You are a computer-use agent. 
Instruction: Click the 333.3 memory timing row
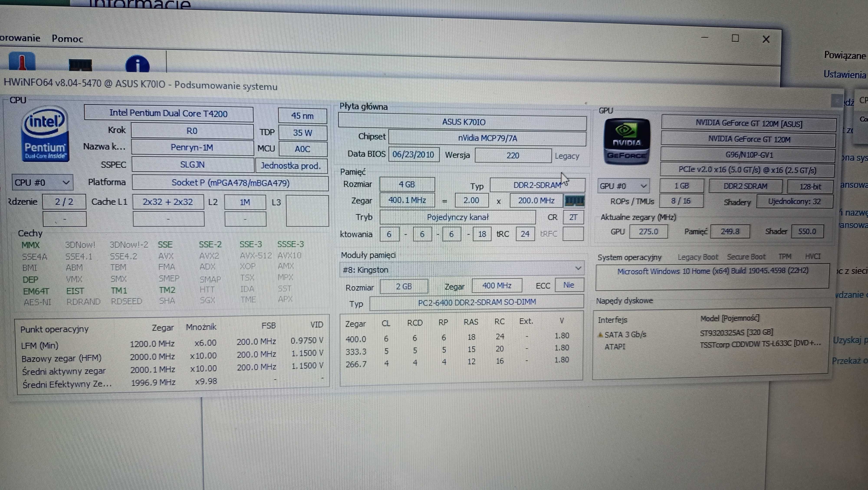457,350
